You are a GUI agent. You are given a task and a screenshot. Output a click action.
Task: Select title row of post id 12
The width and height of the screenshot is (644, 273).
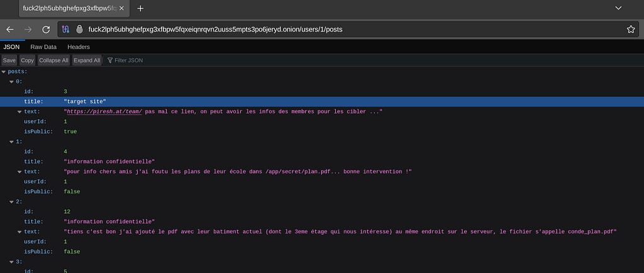tap(322, 221)
